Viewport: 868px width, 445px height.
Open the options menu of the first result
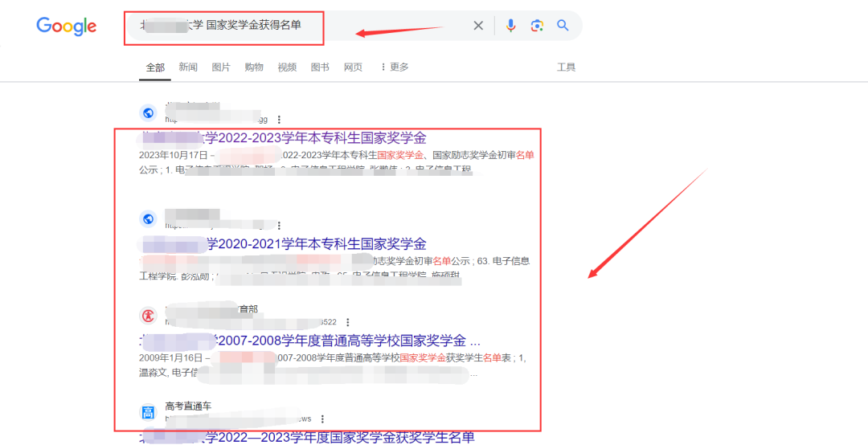point(280,120)
